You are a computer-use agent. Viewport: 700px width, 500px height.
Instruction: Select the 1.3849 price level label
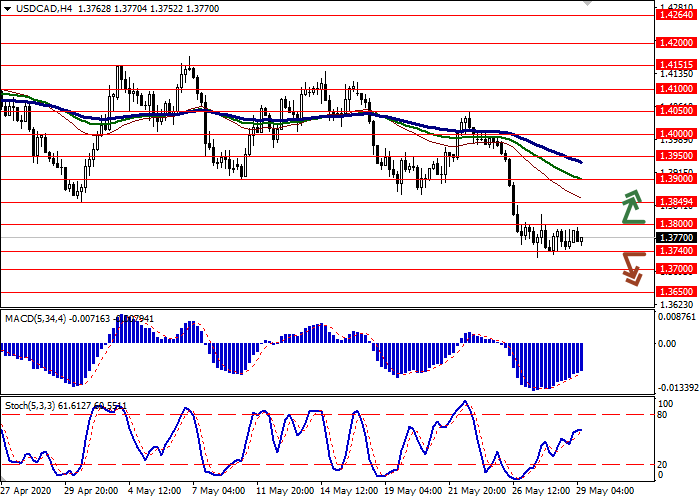pyautogui.click(x=677, y=201)
